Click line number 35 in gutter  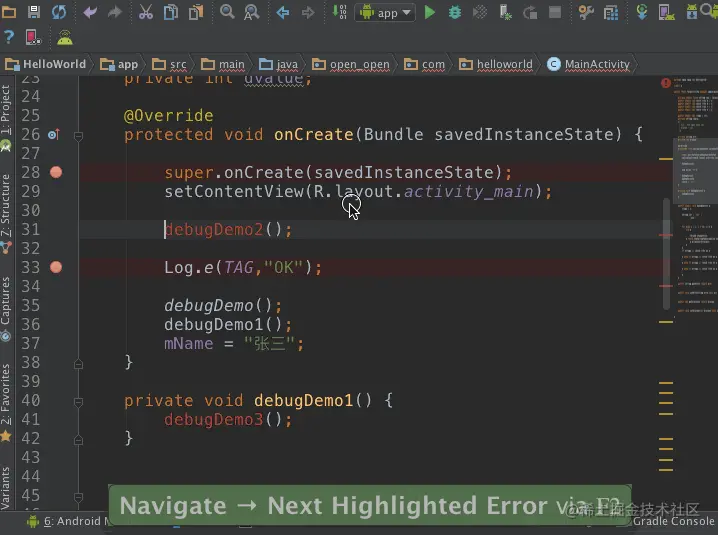(31, 306)
